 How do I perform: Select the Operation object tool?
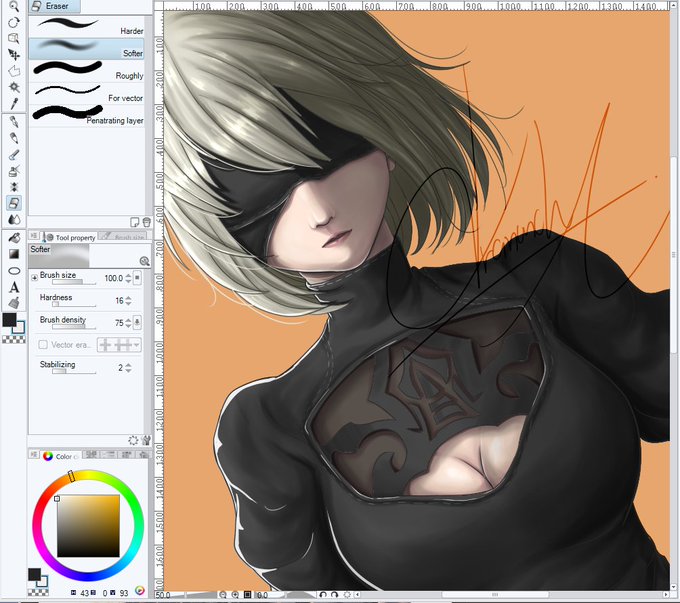[14, 38]
